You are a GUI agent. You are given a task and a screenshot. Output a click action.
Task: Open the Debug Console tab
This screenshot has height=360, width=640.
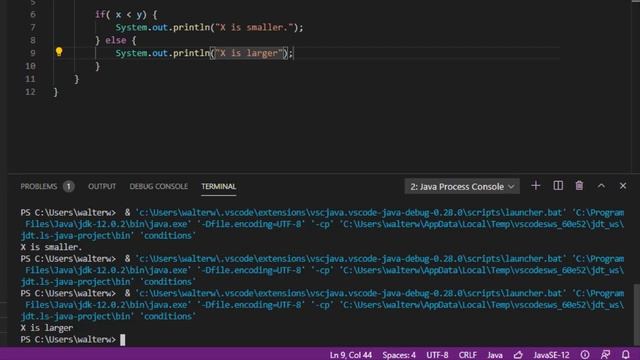pyautogui.click(x=158, y=187)
